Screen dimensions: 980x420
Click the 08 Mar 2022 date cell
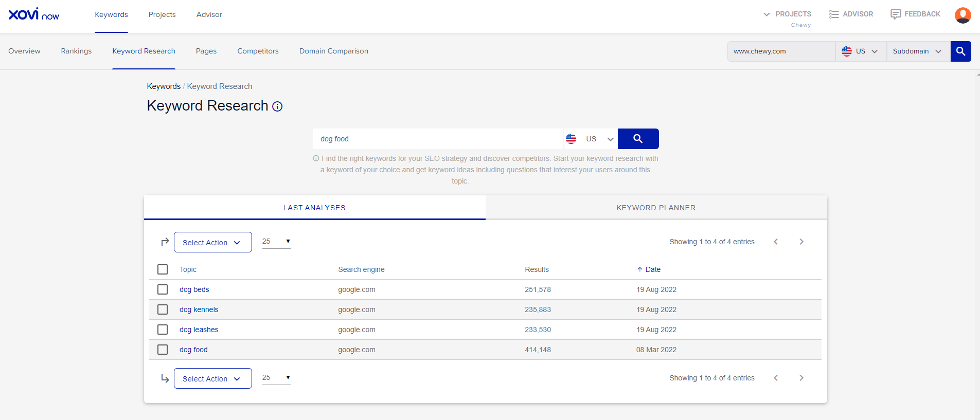pos(656,350)
